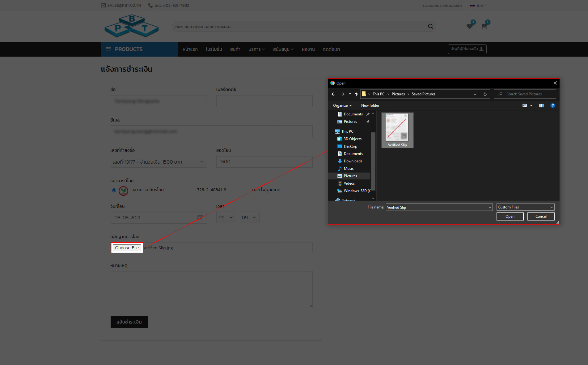588x365 pixels.
Task: Open file dialog help icon
Action: pos(552,105)
